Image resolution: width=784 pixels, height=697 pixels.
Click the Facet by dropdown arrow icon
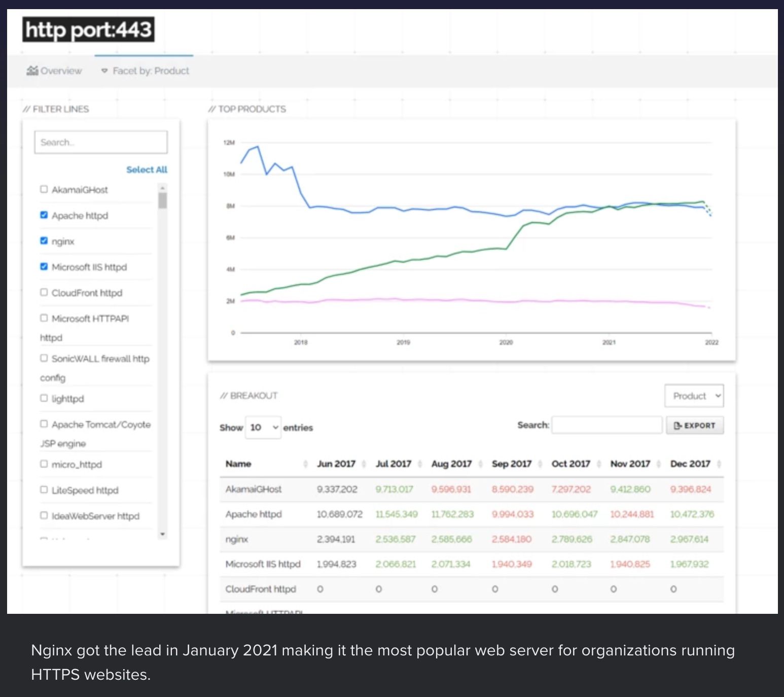point(104,71)
